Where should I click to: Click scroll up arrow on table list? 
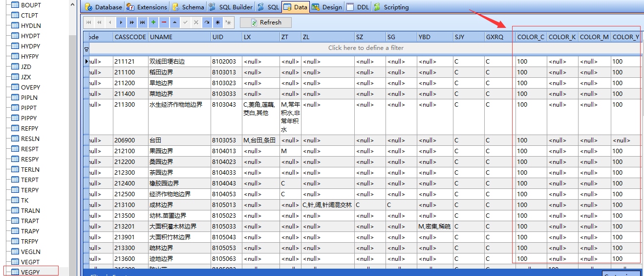[73, 4]
